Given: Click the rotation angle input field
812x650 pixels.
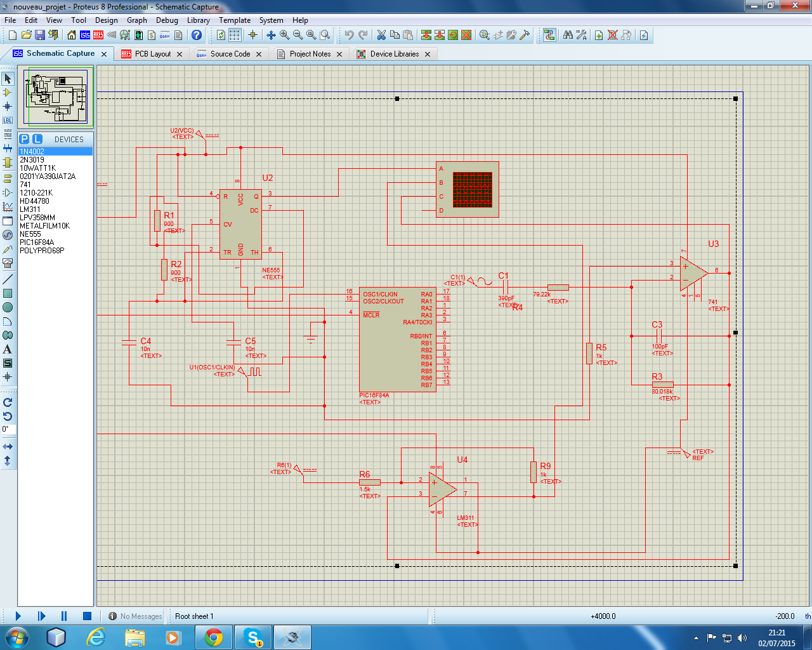Looking at the screenshot, I should 8,430.
